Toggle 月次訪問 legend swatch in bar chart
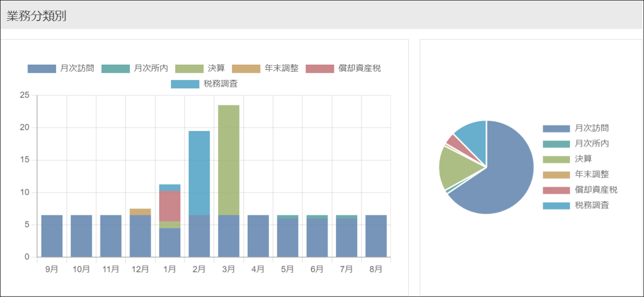The image size is (644, 297). tap(42, 68)
